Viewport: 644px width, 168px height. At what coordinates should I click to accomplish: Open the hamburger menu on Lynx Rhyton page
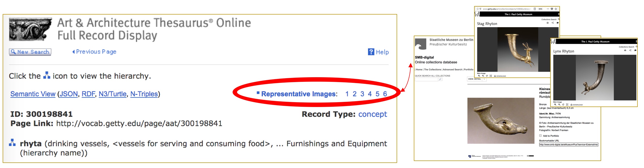[637, 41]
